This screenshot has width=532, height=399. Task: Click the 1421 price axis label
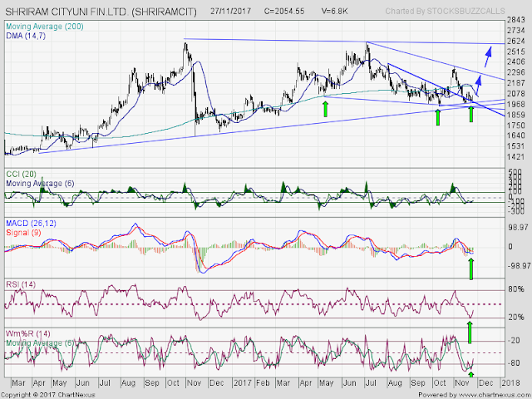[516, 157]
